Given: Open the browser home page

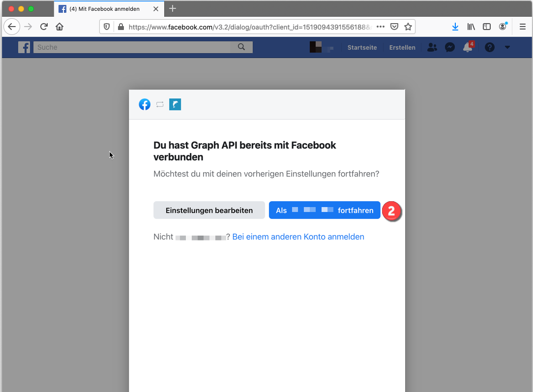Looking at the screenshot, I should point(59,27).
